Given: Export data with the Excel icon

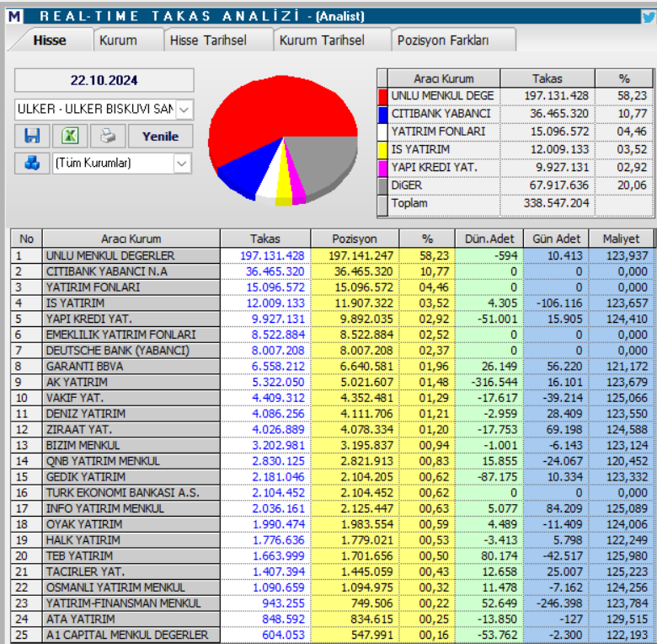Looking at the screenshot, I should (x=69, y=137).
